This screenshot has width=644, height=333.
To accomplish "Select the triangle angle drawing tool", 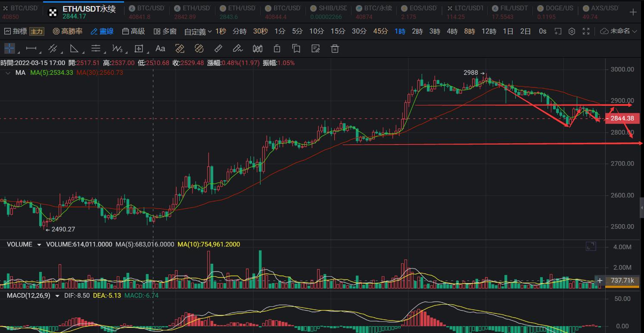I will click(x=74, y=48).
